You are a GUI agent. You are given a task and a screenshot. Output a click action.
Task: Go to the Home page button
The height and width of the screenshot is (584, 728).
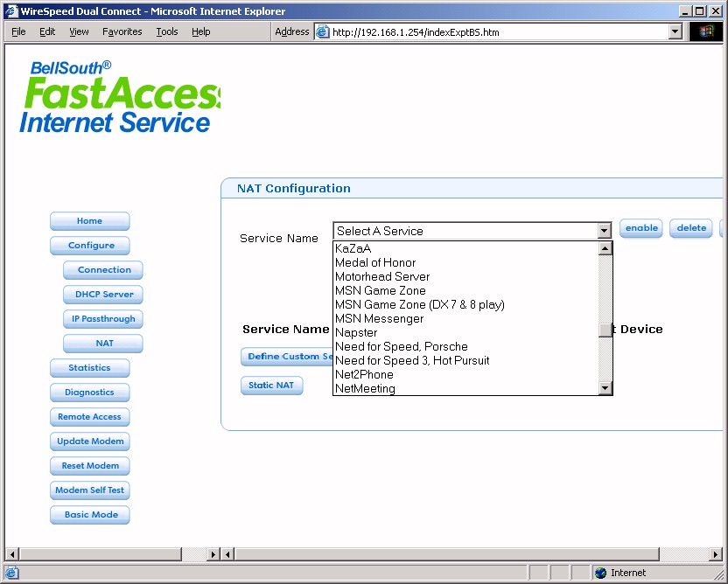pyautogui.click(x=89, y=221)
